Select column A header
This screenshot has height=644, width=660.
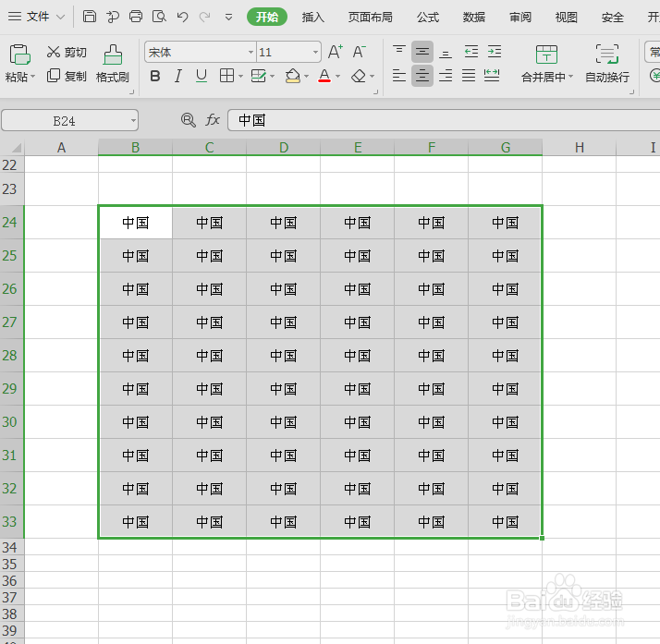[61, 147]
